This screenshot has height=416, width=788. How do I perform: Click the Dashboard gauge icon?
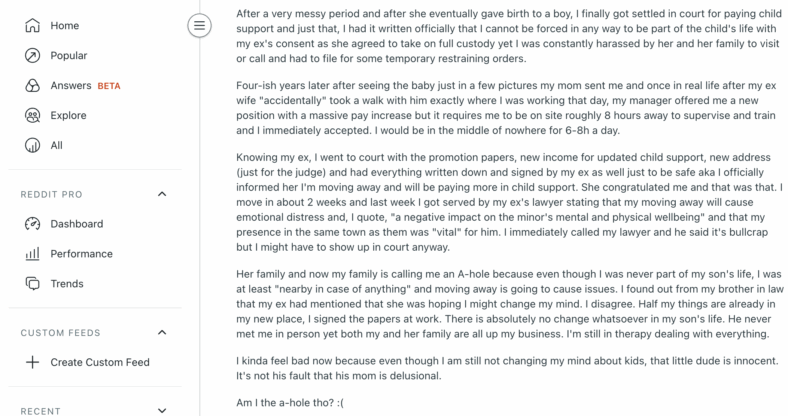pos(32,224)
